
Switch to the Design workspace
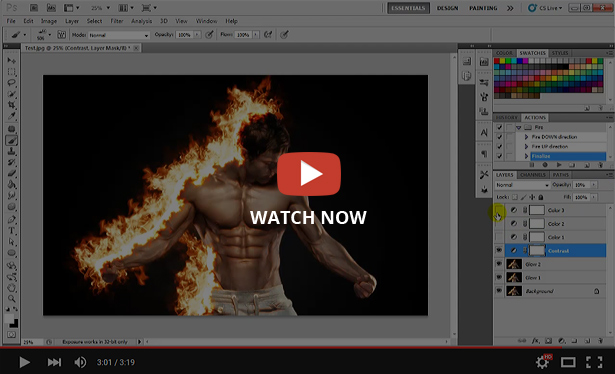tap(448, 8)
